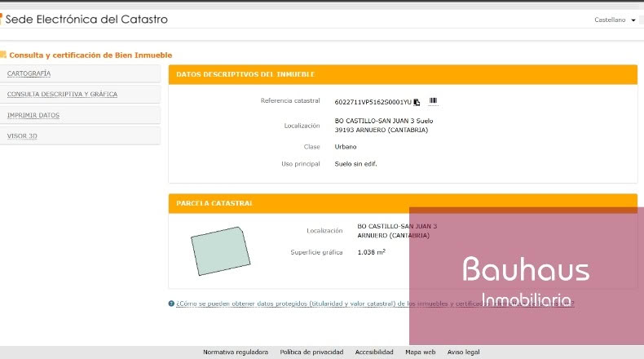The image size is (644, 359).
Task: Open the barcode icon beside the reference
Action: (x=433, y=100)
